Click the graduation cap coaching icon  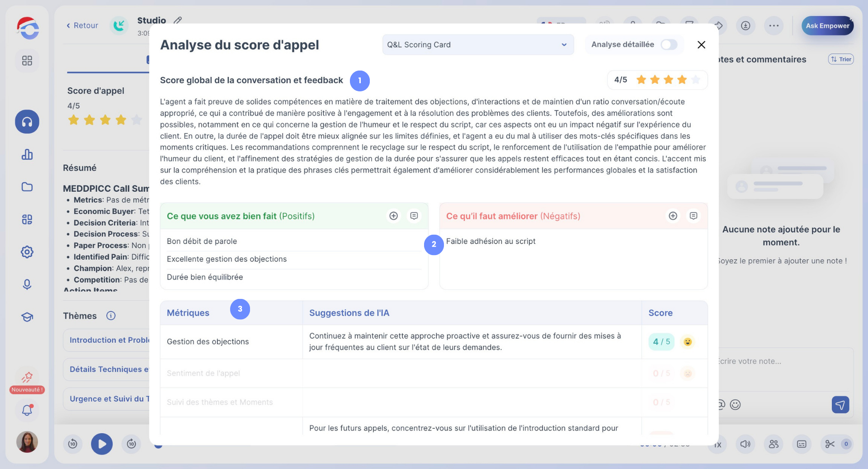click(x=27, y=317)
